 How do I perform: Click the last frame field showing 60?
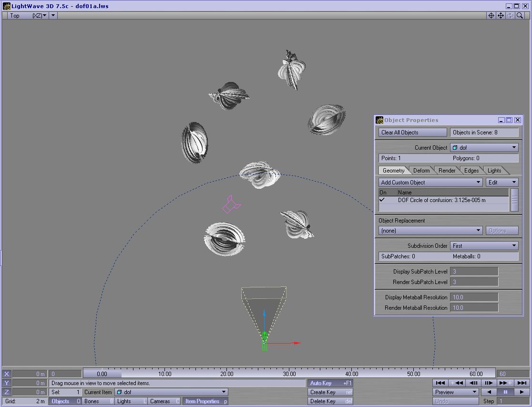(x=512, y=374)
